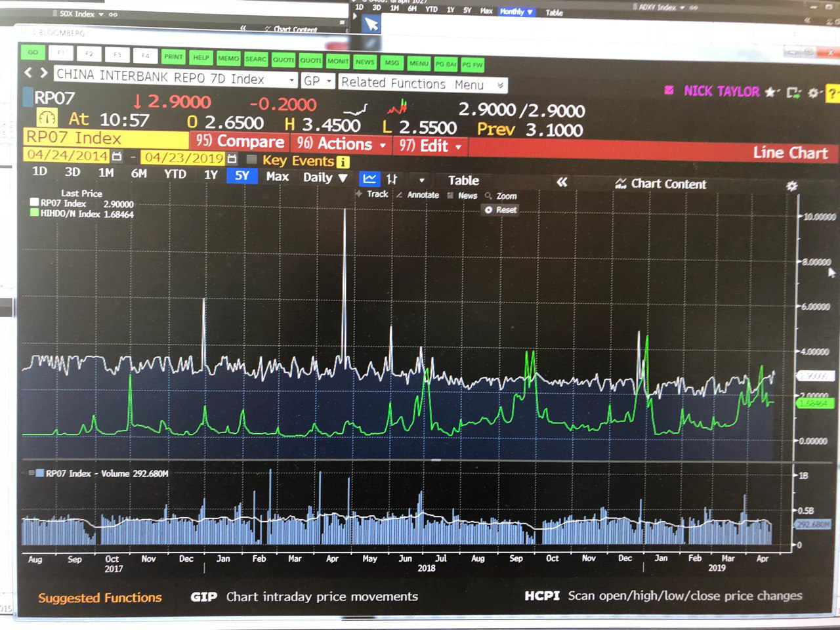Edit the end date 04/23/2019
This screenshot has height=630, width=840.
[x=184, y=158]
